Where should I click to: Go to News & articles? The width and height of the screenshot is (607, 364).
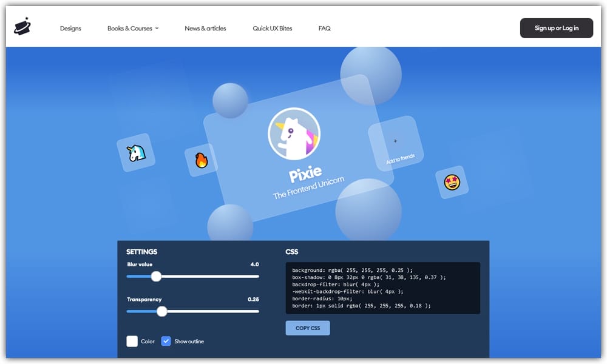(205, 28)
